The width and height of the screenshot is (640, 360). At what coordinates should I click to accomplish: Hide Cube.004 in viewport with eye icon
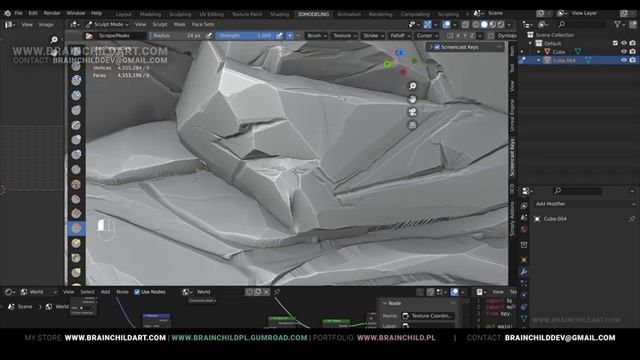click(624, 60)
